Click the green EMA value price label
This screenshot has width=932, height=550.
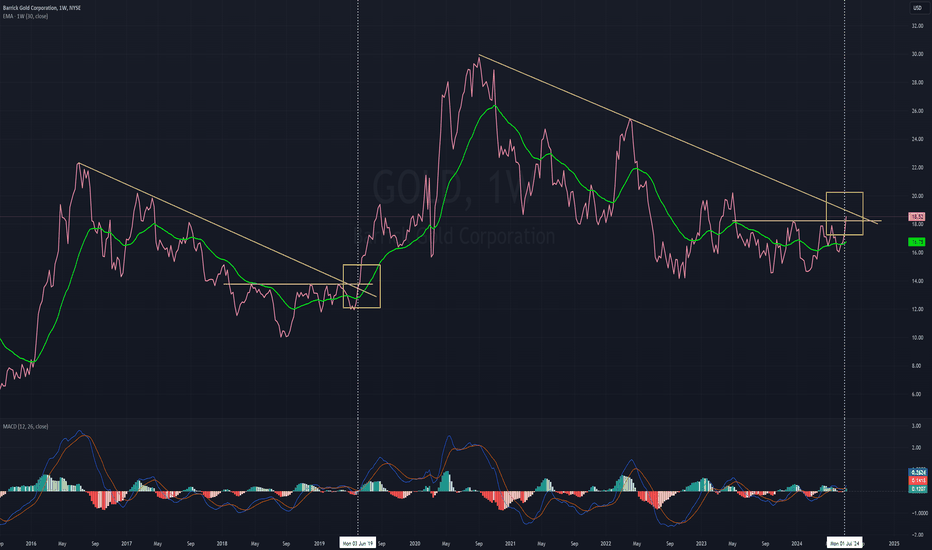[917, 241]
